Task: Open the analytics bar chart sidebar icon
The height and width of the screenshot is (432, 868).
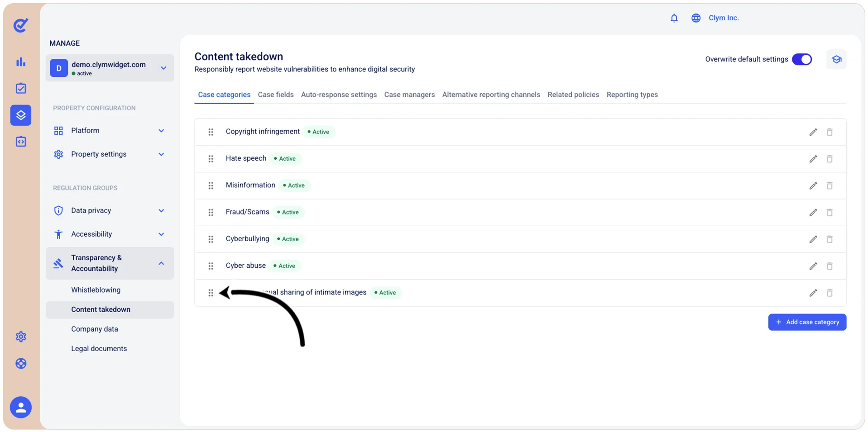Action: [x=21, y=62]
